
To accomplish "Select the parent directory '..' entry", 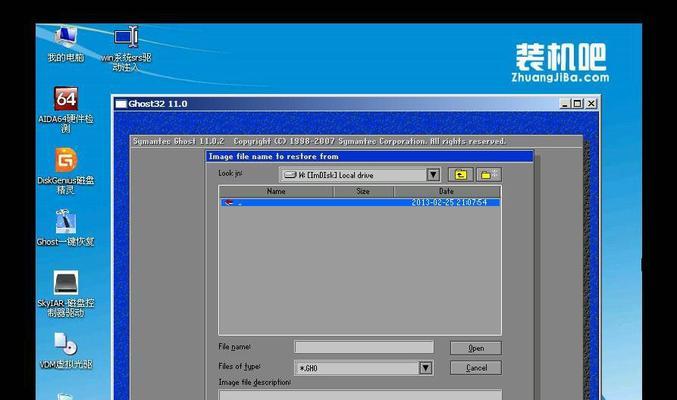I will tap(360, 202).
